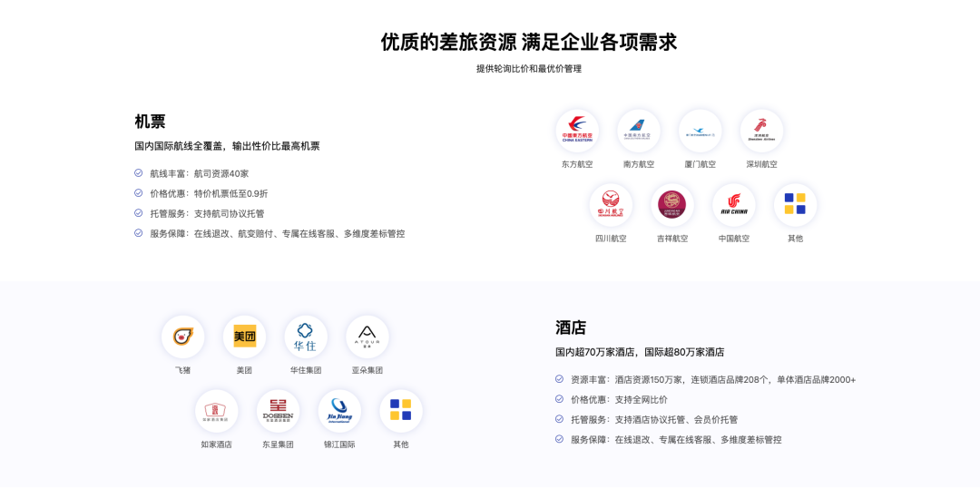The width and height of the screenshot is (980, 498).
Task: Click the text 支持酒店协议托管、会员价托管
Action: [x=676, y=419]
